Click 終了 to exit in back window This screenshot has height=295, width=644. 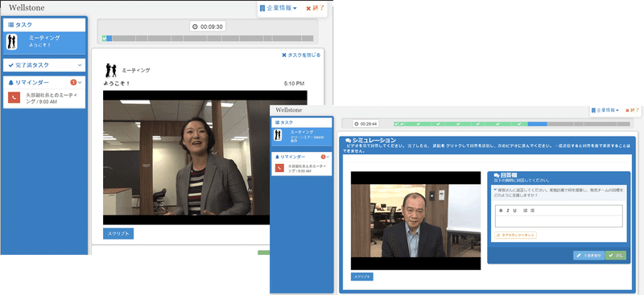(315, 8)
